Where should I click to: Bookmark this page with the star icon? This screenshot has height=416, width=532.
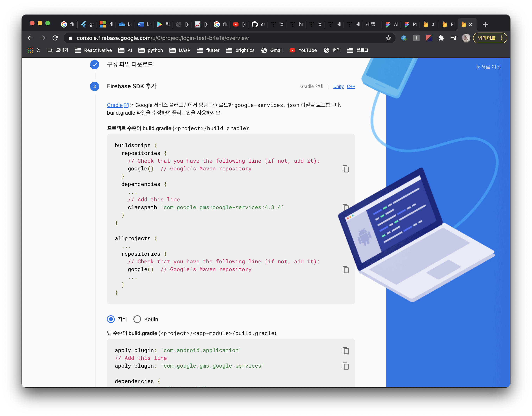[388, 38]
